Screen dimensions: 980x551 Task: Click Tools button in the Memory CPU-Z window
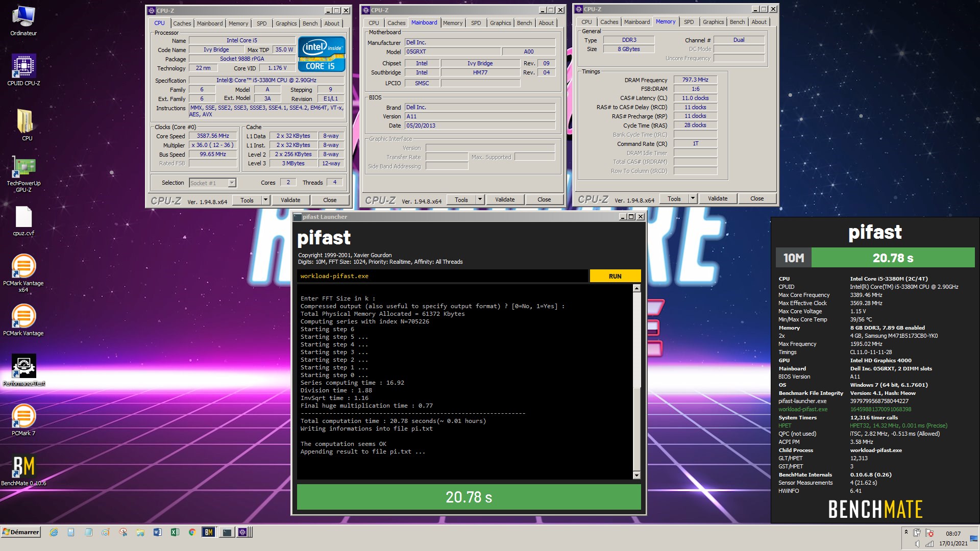pyautogui.click(x=674, y=198)
